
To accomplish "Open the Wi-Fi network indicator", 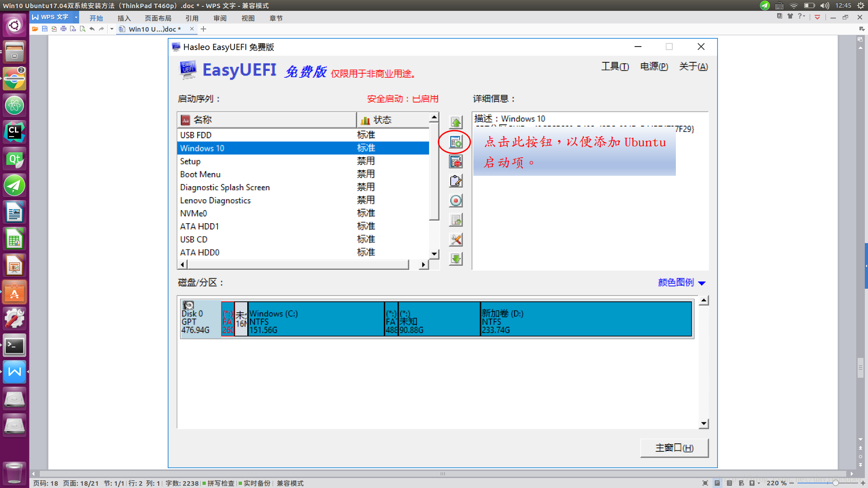I will (794, 5).
